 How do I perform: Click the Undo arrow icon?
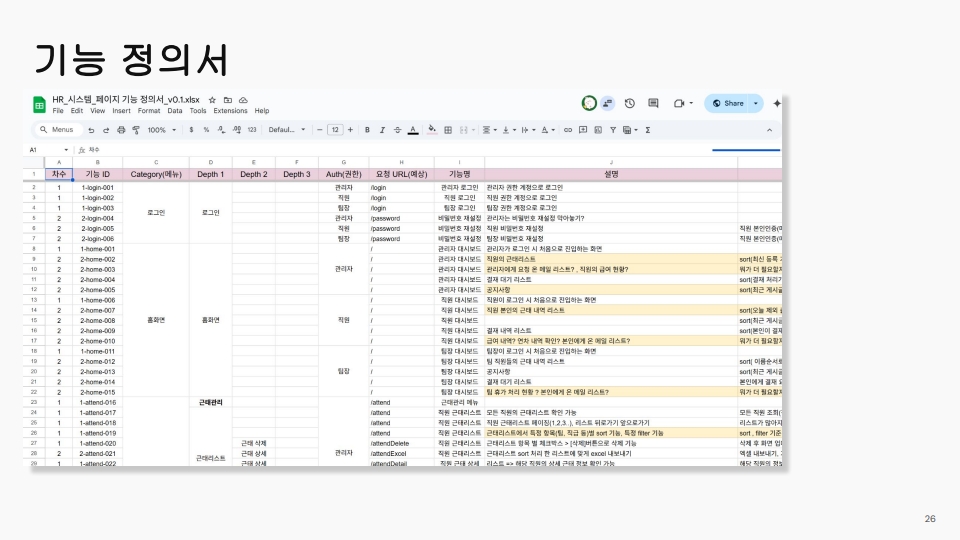[91, 130]
